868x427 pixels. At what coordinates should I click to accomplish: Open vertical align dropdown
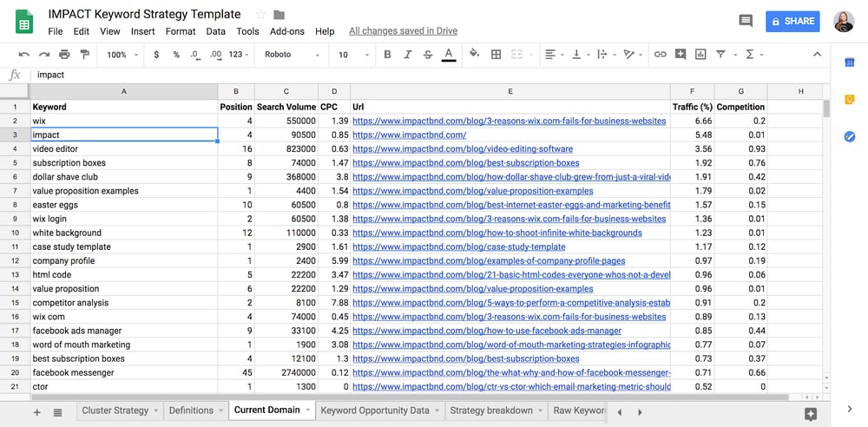point(580,55)
